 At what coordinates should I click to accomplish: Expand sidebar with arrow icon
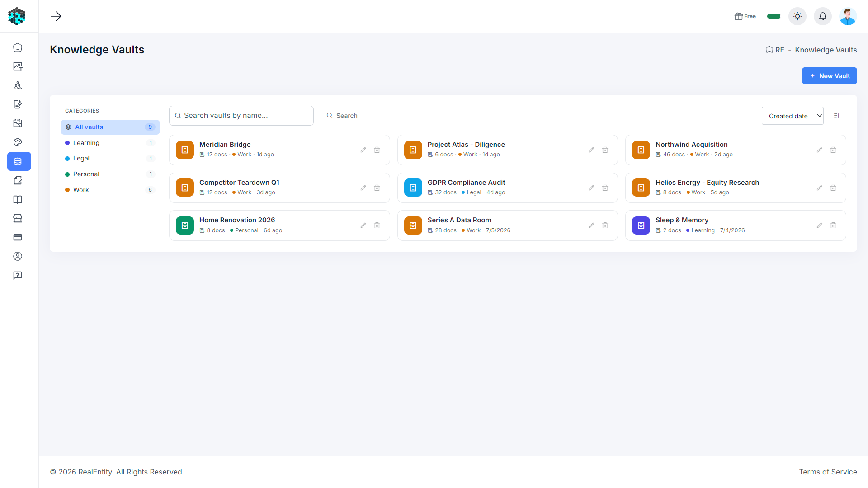click(x=56, y=16)
